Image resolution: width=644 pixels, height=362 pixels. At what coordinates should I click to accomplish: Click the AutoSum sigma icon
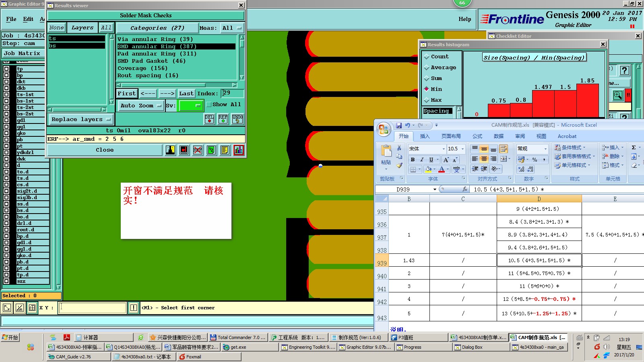pos(634,148)
